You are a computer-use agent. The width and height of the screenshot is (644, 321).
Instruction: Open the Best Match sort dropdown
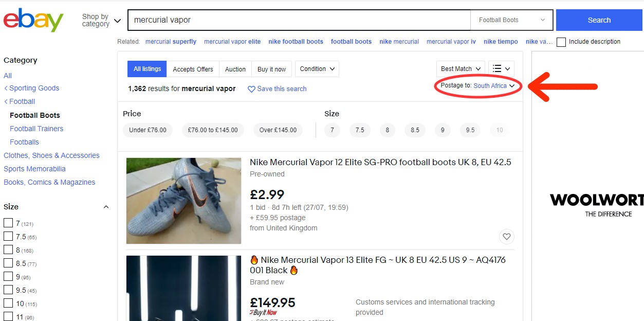coord(461,69)
